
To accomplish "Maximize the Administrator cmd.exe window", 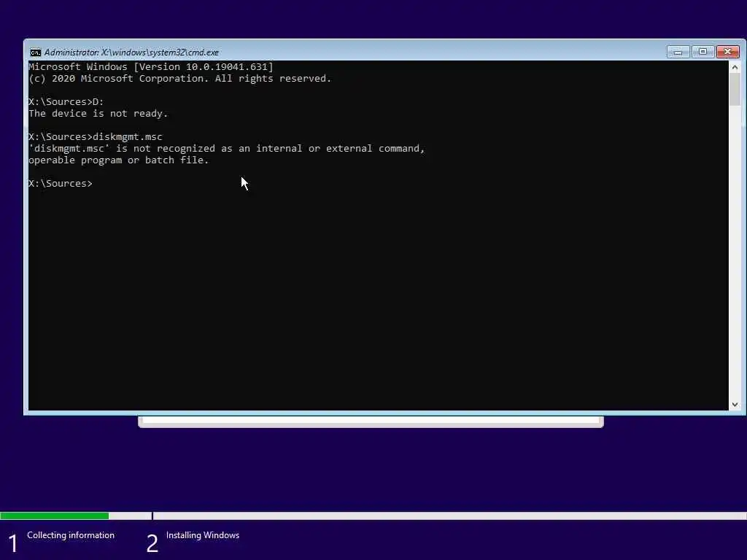I will pos(703,52).
